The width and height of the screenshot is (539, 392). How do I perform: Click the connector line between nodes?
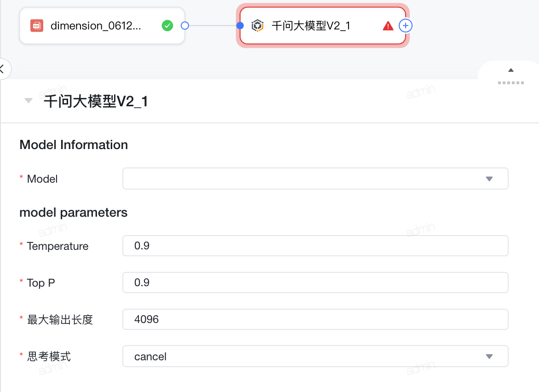[212, 25]
